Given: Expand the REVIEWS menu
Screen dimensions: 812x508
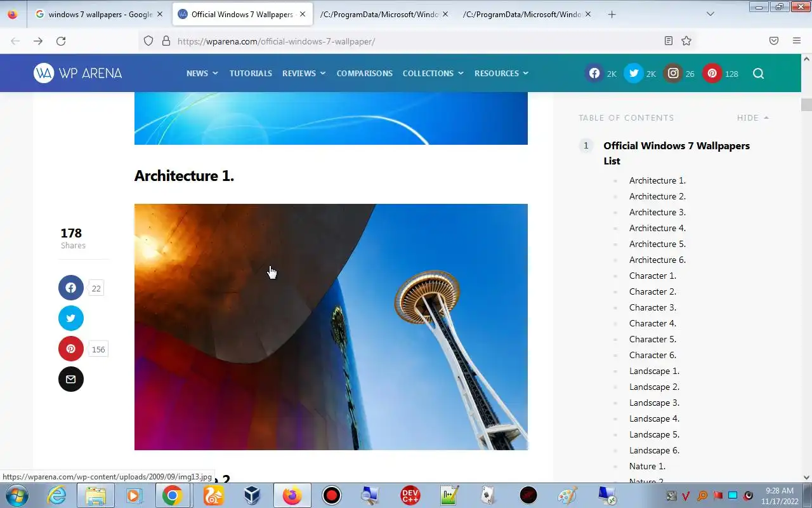Looking at the screenshot, I should pos(304,73).
